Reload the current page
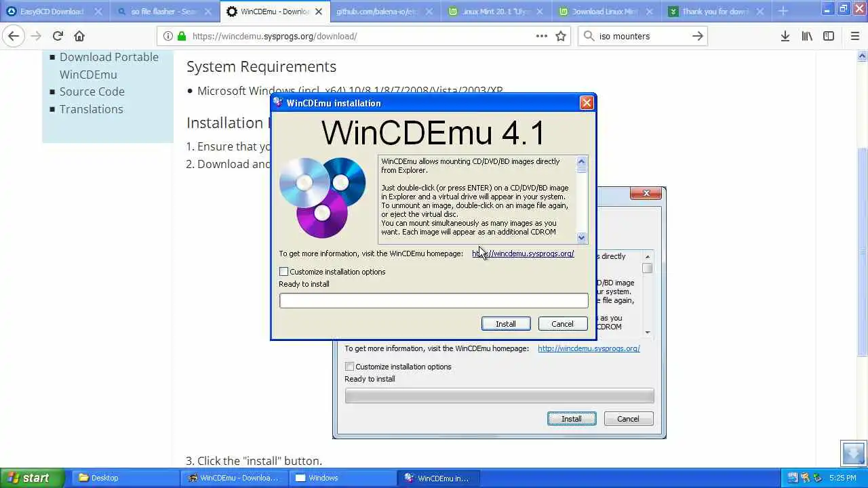 58,36
